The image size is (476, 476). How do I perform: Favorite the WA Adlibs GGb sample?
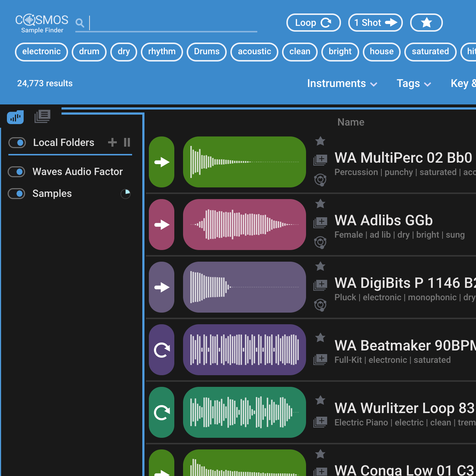click(320, 204)
